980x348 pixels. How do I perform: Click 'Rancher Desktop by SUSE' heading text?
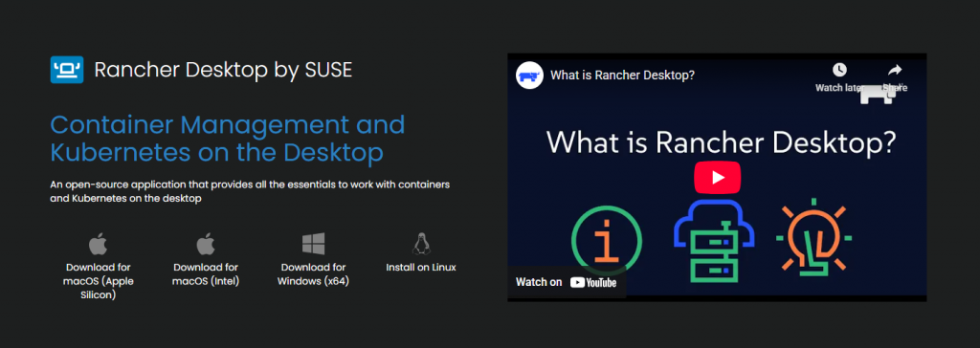[x=223, y=70]
